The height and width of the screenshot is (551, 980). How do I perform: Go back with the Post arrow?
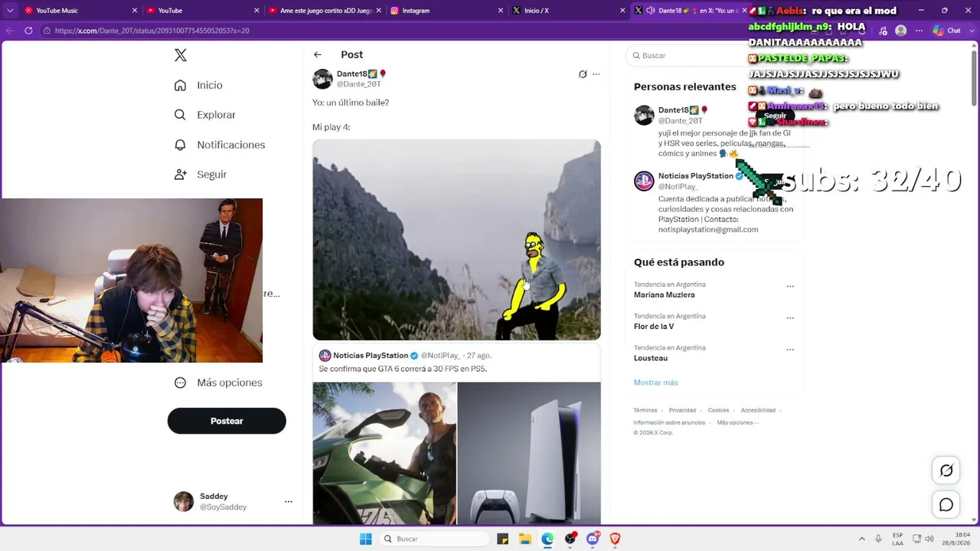point(318,54)
